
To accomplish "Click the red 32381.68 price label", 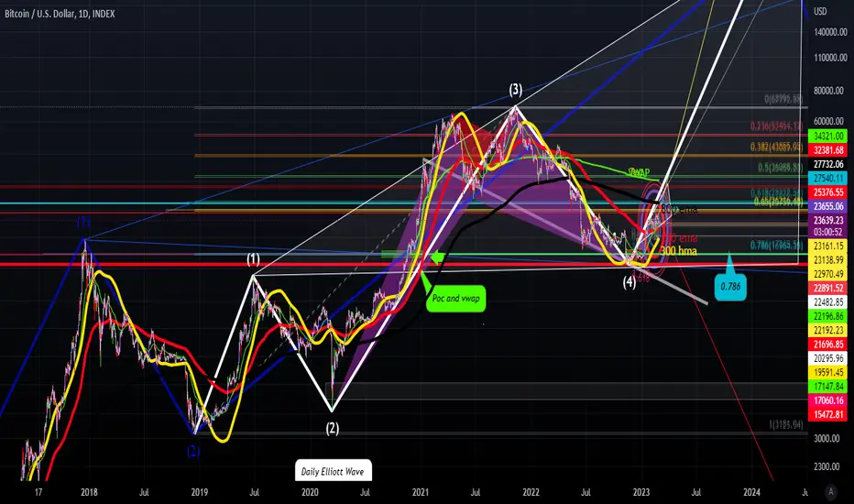I will [x=827, y=150].
